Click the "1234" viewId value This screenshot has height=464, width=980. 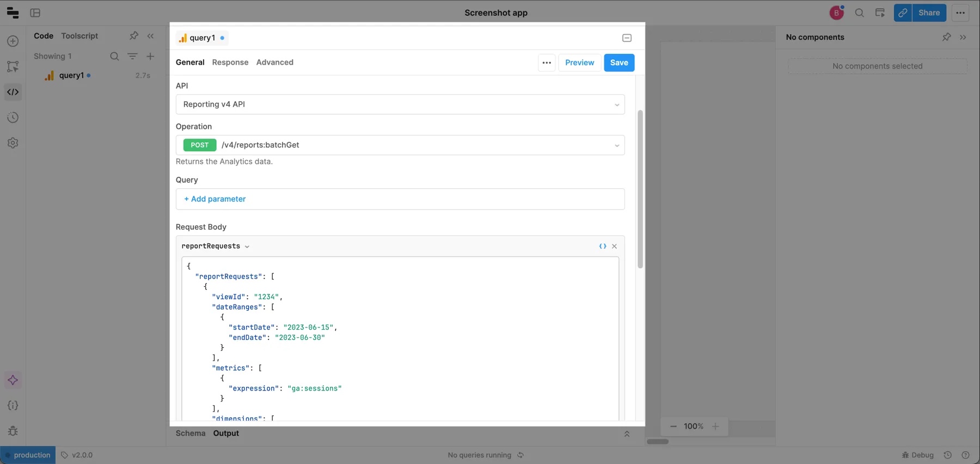266,297
